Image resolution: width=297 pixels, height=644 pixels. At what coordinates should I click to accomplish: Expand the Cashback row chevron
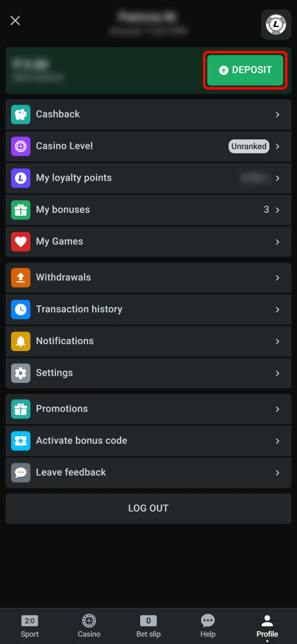coord(277,114)
